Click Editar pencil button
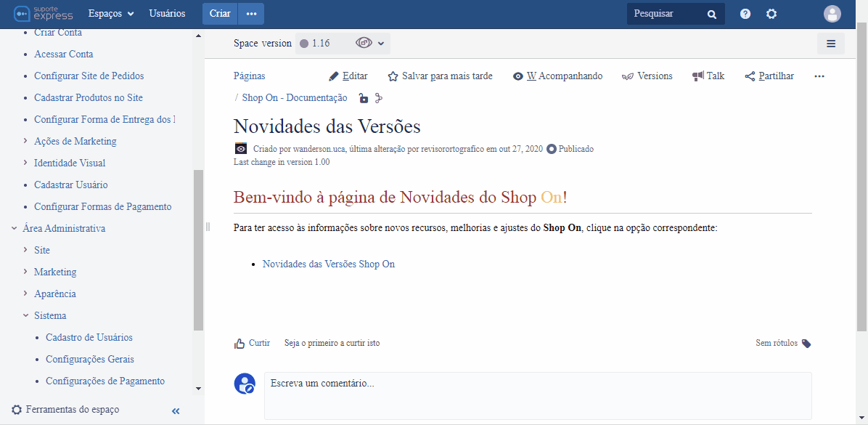This screenshot has width=868, height=425. [x=348, y=76]
